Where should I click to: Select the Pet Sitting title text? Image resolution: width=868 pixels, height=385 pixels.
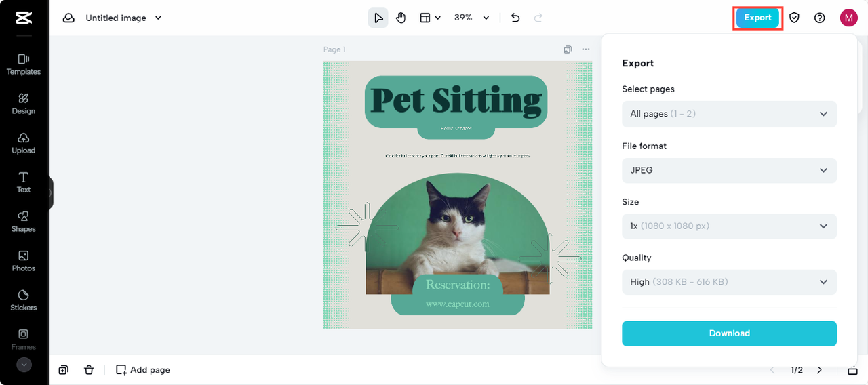click(456, 100)
